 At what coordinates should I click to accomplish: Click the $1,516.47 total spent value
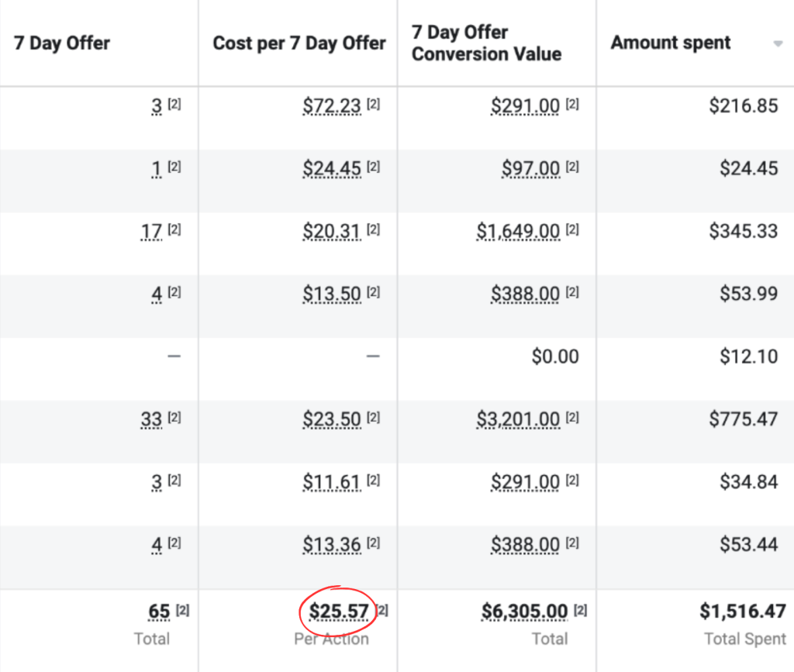point(742,612)
